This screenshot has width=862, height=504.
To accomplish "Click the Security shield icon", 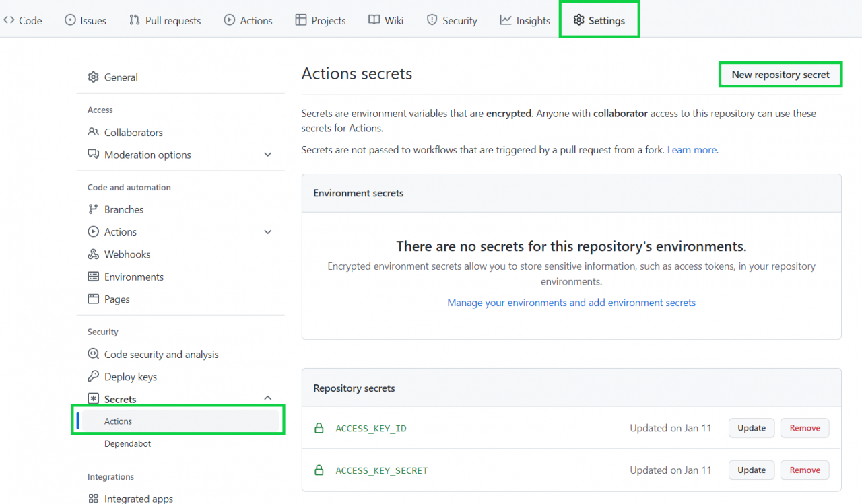I will (432, 20).
